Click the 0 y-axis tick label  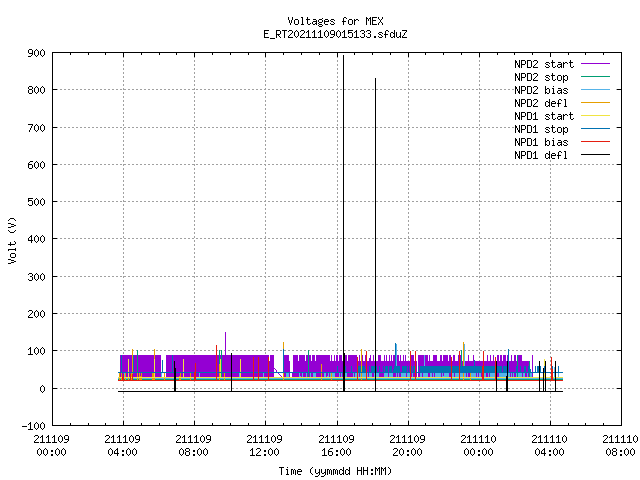click(42, 389)
